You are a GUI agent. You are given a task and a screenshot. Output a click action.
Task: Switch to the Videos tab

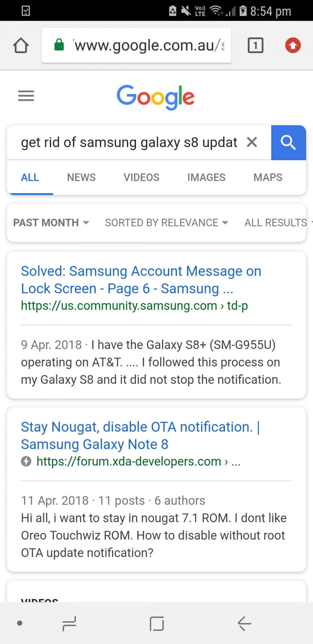click(141, 177)
